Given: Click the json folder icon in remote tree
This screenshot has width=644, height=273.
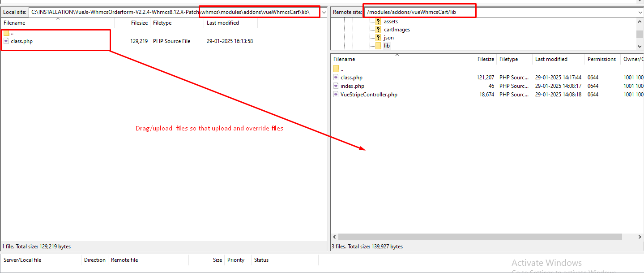Looking at the screenshot, I should [378, 38].
